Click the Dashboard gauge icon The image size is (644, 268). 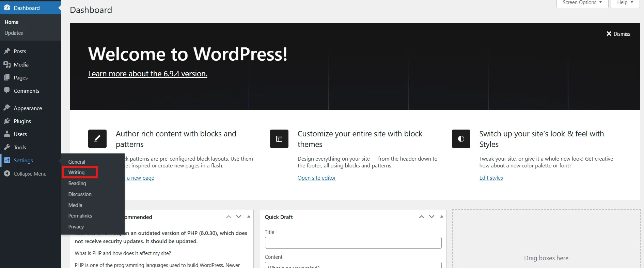click(x=7, y=8)
